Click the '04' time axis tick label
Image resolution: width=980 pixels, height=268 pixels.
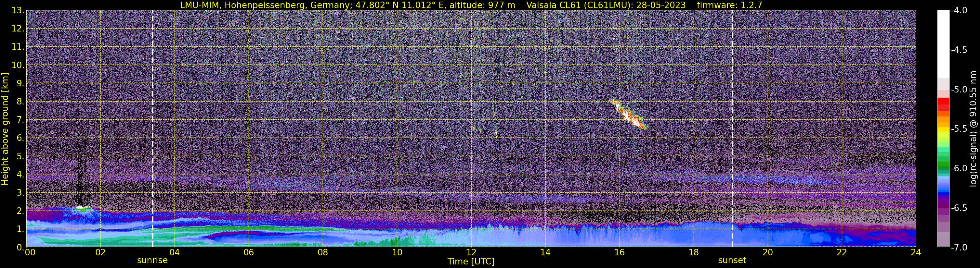(x=174, y=252)
